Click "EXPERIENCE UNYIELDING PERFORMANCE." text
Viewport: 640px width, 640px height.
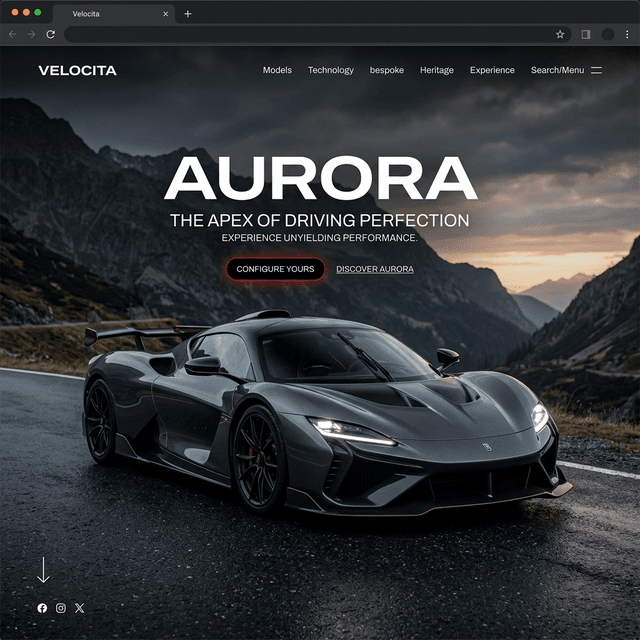[320, 238]
